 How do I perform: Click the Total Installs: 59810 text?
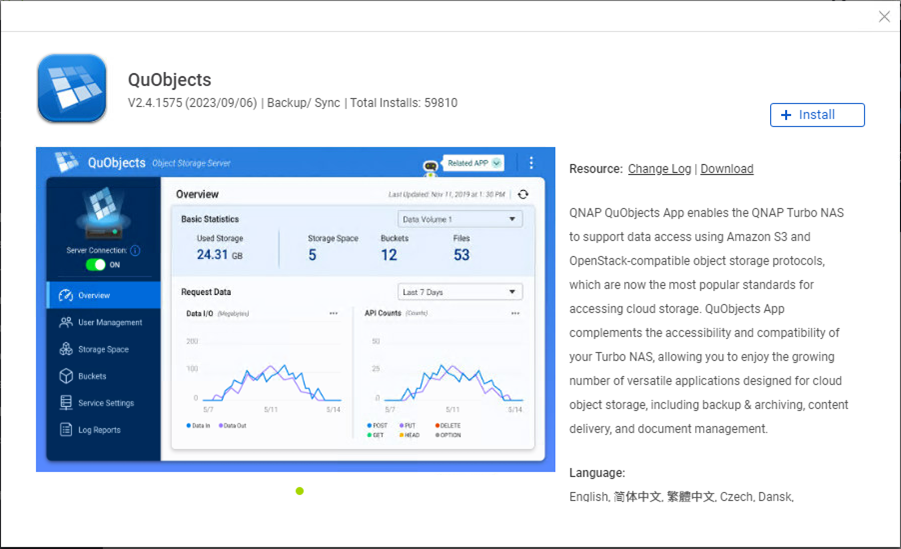pyautogui.click(x=404, y=103)
